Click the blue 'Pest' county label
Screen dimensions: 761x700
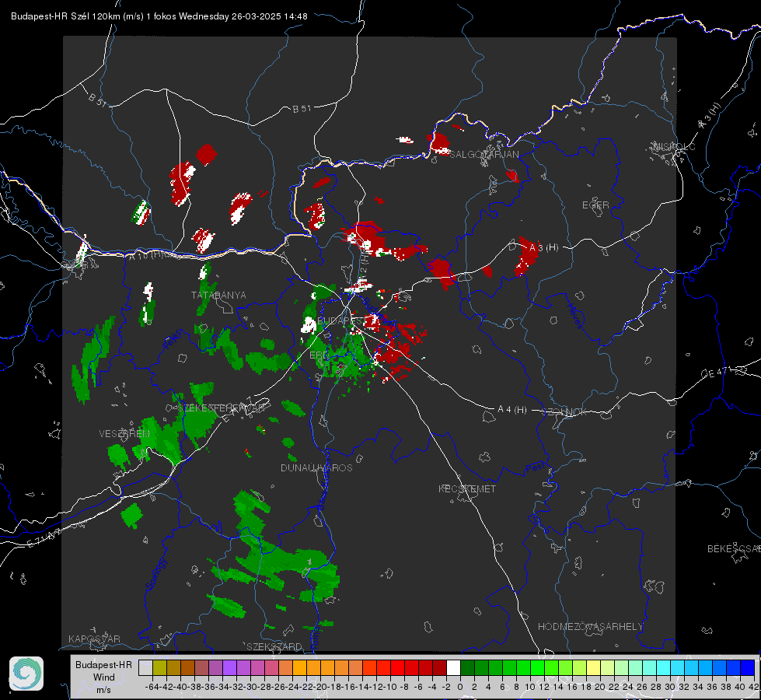(x=536, y=469)
